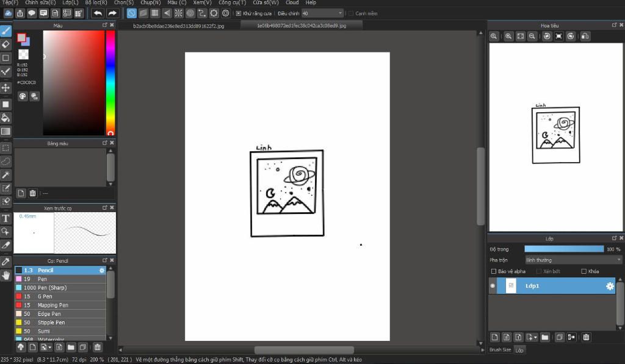
Task: Open the Pha trộn blending mode dropdown
Action: point(573,260)
